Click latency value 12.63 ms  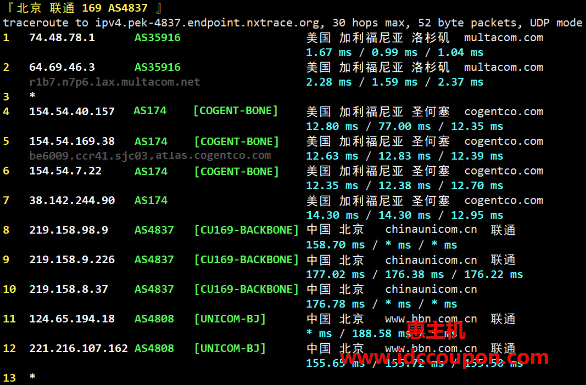(332, 156)
